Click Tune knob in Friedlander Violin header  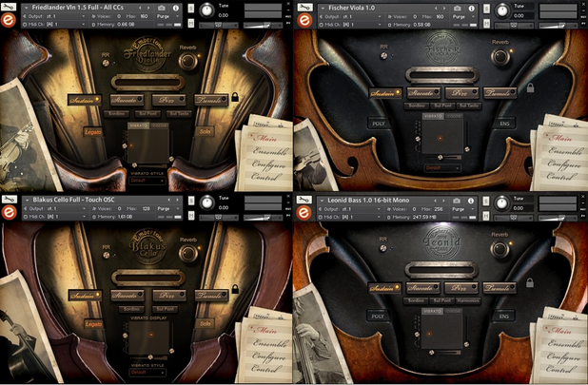point(206,10)
